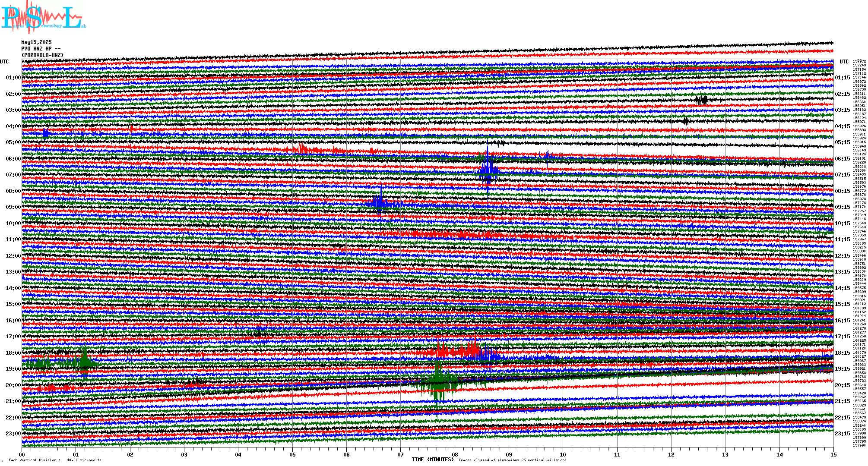Screen dimensions: 868x466
Task: Click the PSL Seismology Lab logo
Action: 43,17
